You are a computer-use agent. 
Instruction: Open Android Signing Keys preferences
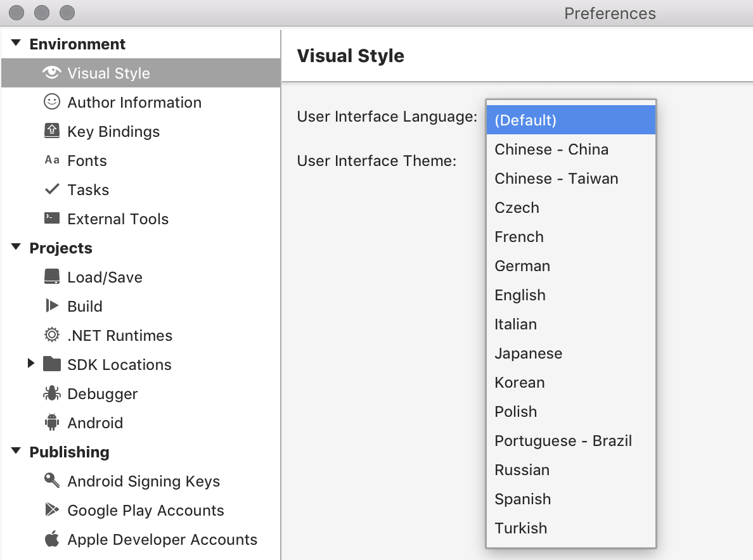tap(144, 481)
